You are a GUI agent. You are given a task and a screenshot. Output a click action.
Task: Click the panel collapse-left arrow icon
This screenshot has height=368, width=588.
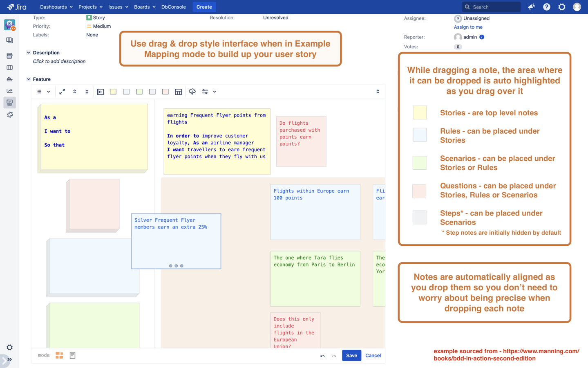coord(101,92)
